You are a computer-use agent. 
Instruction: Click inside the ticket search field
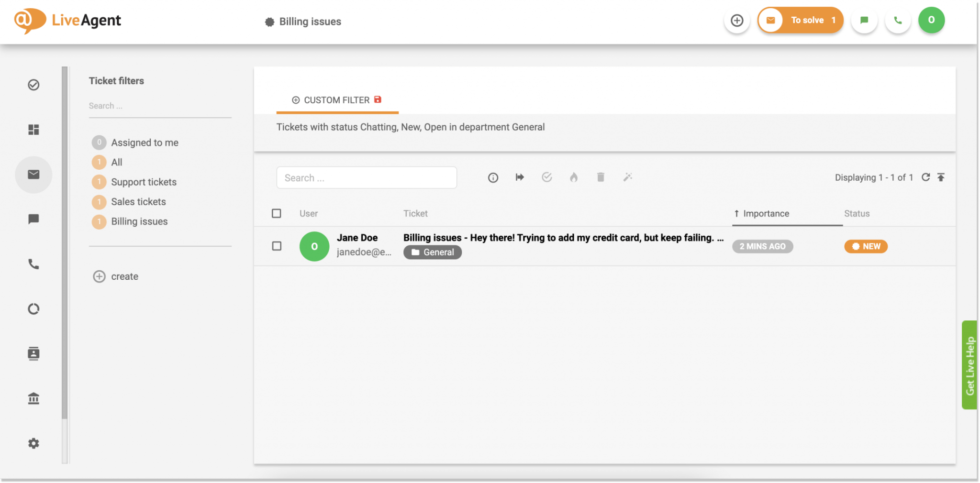[x=367, y=177]
